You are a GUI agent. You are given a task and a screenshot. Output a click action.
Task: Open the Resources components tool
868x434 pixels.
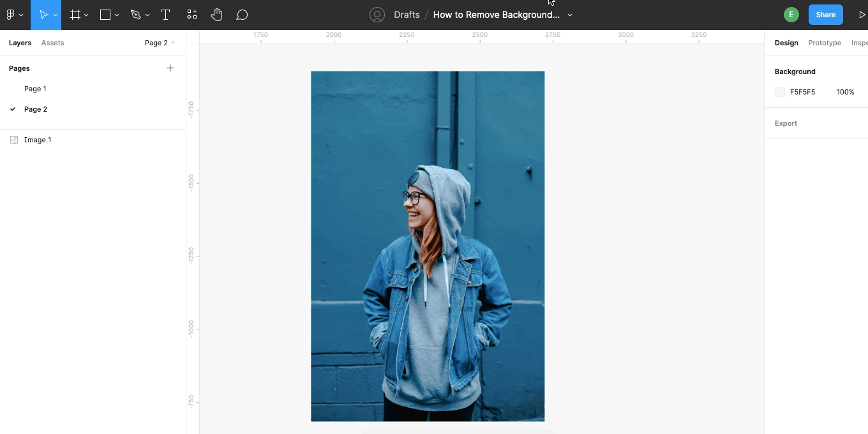point(191,15)
